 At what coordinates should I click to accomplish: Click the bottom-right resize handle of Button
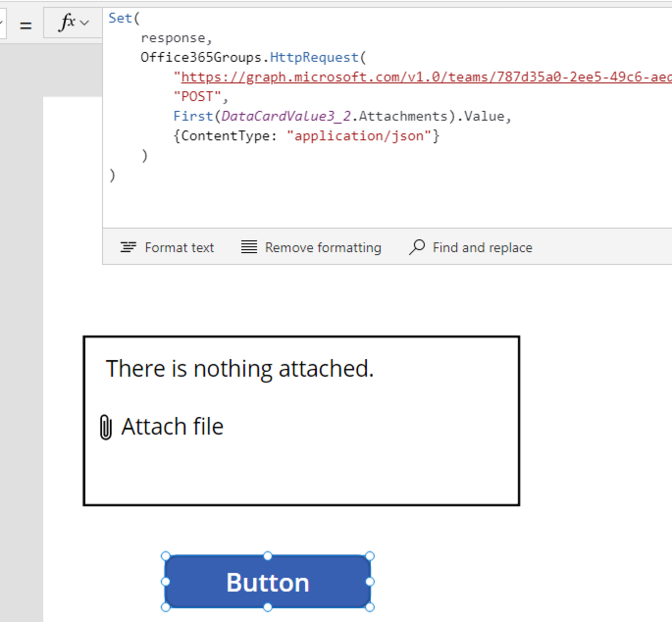[x=370, y=607]
